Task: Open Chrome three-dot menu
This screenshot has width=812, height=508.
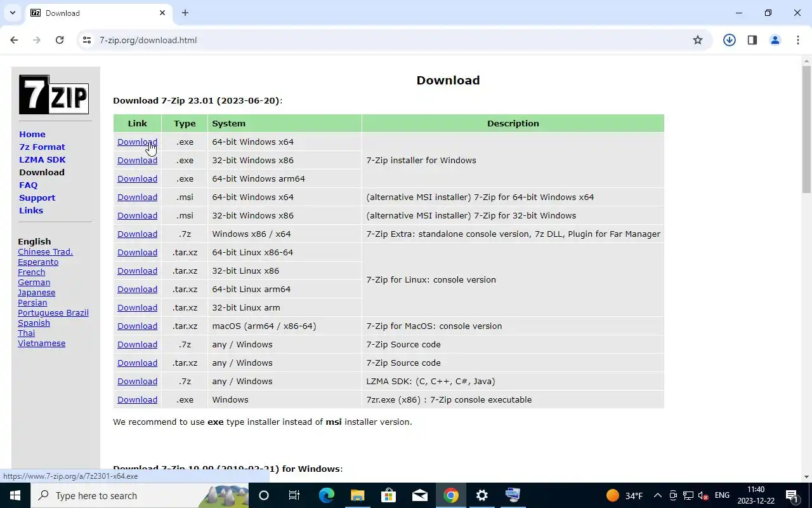Action: (798, 40)
